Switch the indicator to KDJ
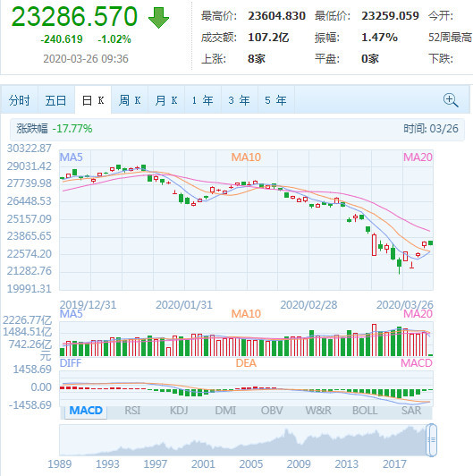 179,411
